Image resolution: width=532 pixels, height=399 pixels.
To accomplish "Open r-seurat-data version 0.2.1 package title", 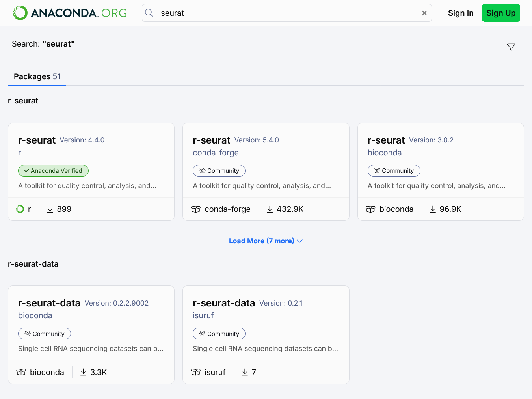I will coord(224,303).
